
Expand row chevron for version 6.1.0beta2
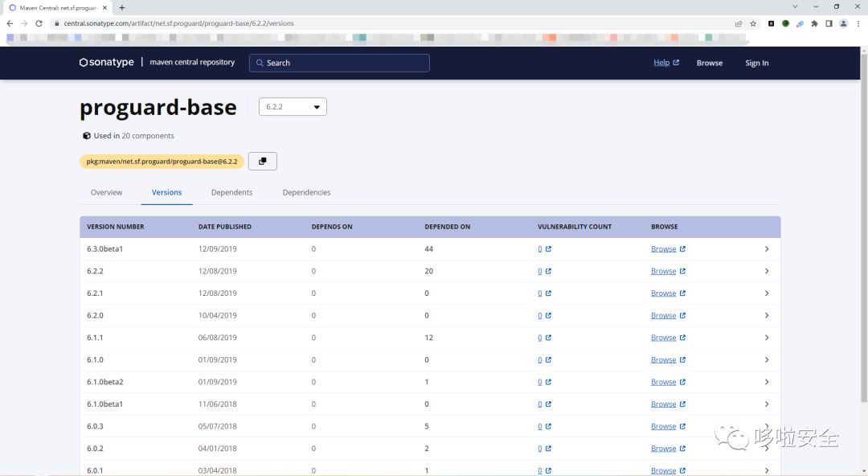point(767,382)
